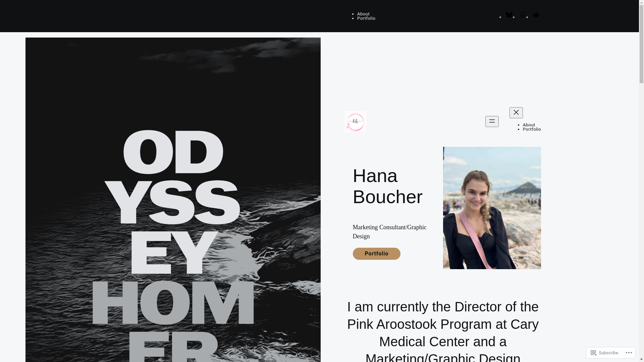Screen dimensions: 644x362
Task: Select the 'Marketing Consultant/Graphic Design' tagline
Action: pos(390,232)
